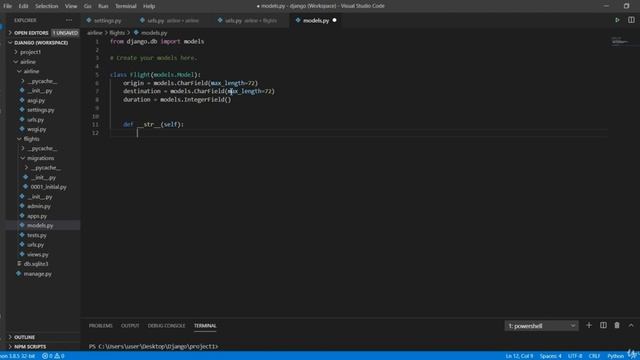Close models.py tab via unsaved dot
This screenshot has height=360, width=640.
[x=334, y=20]
